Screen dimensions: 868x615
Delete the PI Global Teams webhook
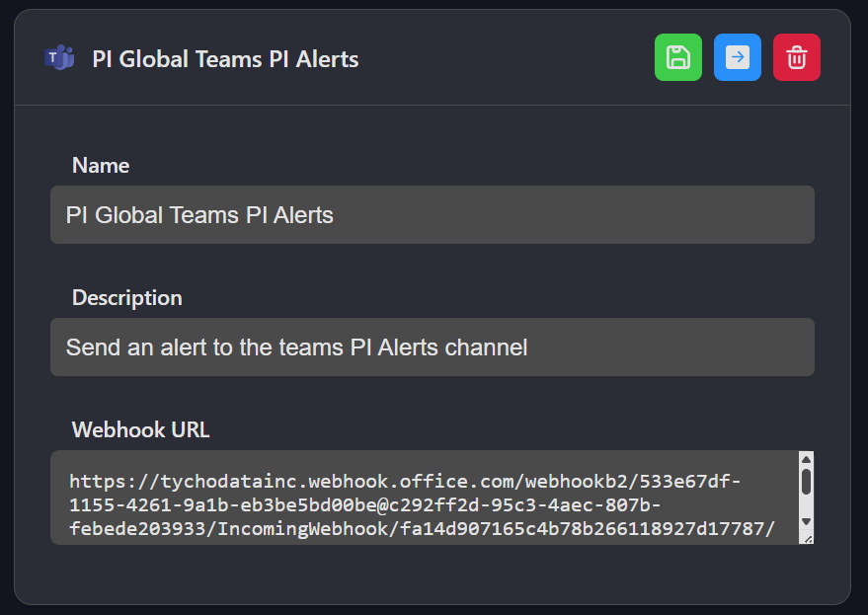tap(796, 57)
